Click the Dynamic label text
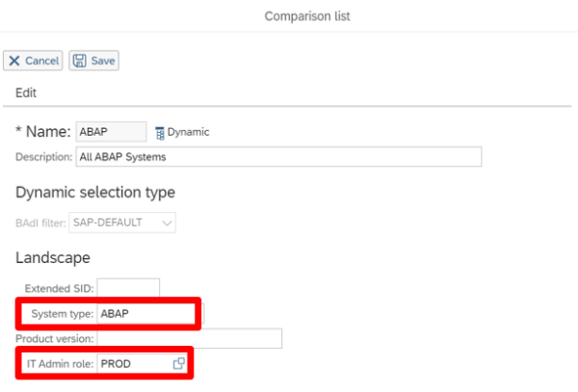 coord(189,132)
